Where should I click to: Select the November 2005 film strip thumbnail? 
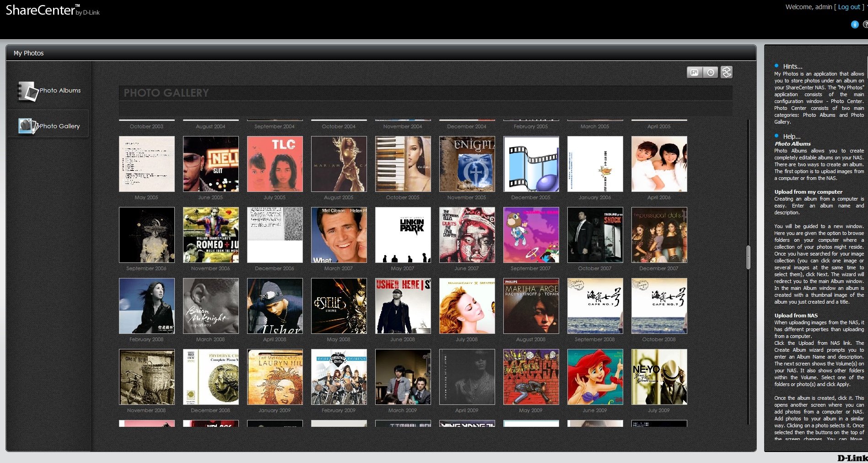point(531,164)
